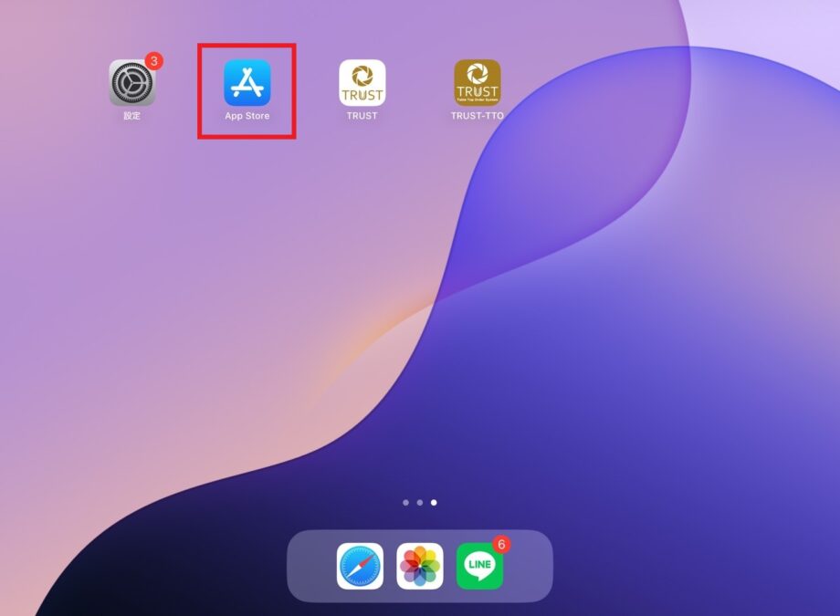Click the "設定" label under the gear

[x=132, y=117]
